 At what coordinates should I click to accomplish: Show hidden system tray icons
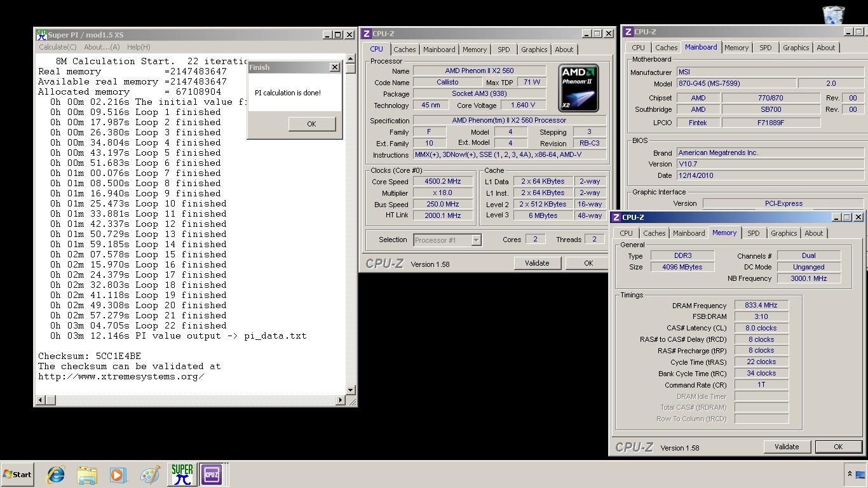coord(849,474)
